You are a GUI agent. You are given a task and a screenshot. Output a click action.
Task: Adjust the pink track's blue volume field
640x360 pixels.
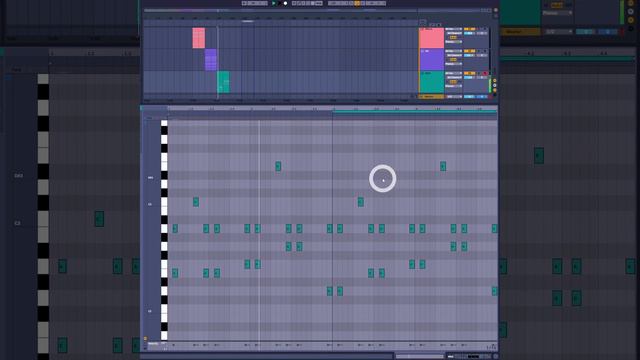(469, 33)
